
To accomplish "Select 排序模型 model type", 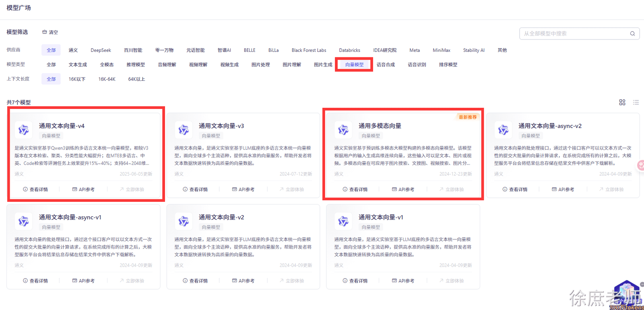I will [x=448, y=65].
